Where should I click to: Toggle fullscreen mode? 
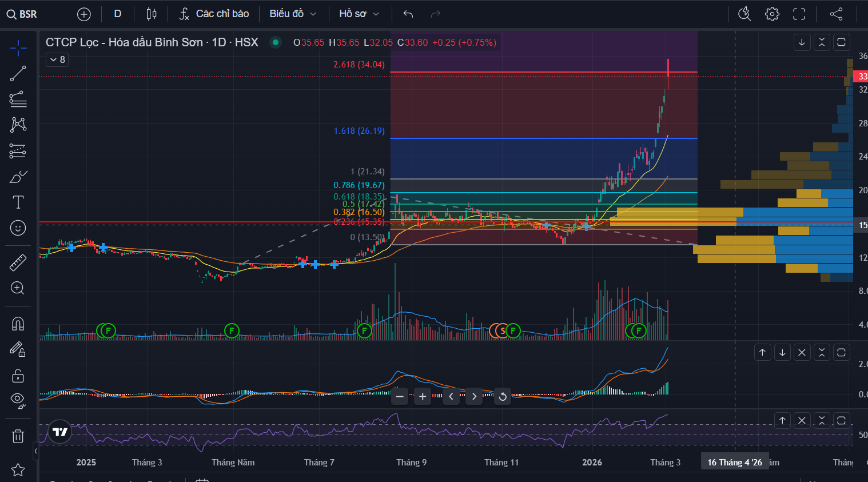[x=799, y=14]
